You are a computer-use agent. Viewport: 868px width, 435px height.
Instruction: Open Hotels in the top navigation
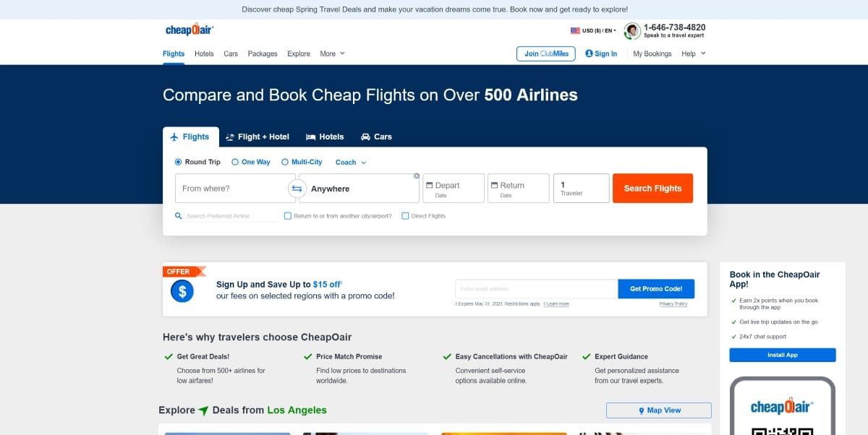pos(204,53)
